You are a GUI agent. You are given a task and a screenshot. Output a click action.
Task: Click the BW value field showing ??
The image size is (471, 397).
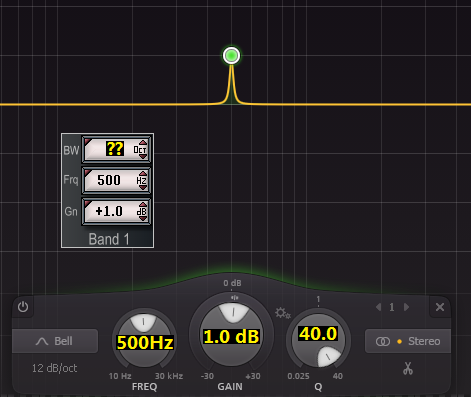coord(116,149)
